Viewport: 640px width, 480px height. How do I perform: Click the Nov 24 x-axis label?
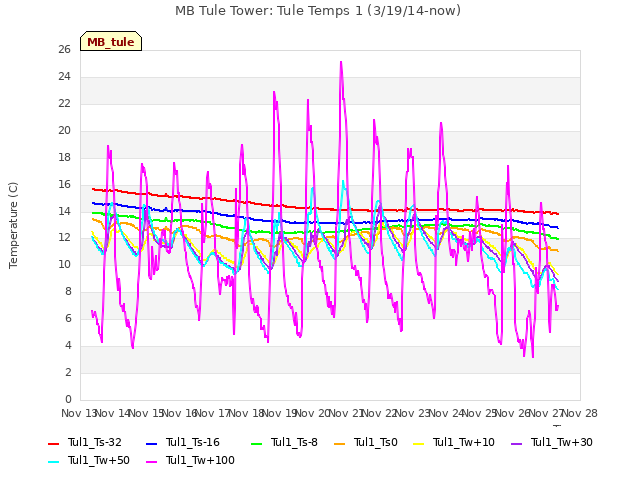[447, 413]
